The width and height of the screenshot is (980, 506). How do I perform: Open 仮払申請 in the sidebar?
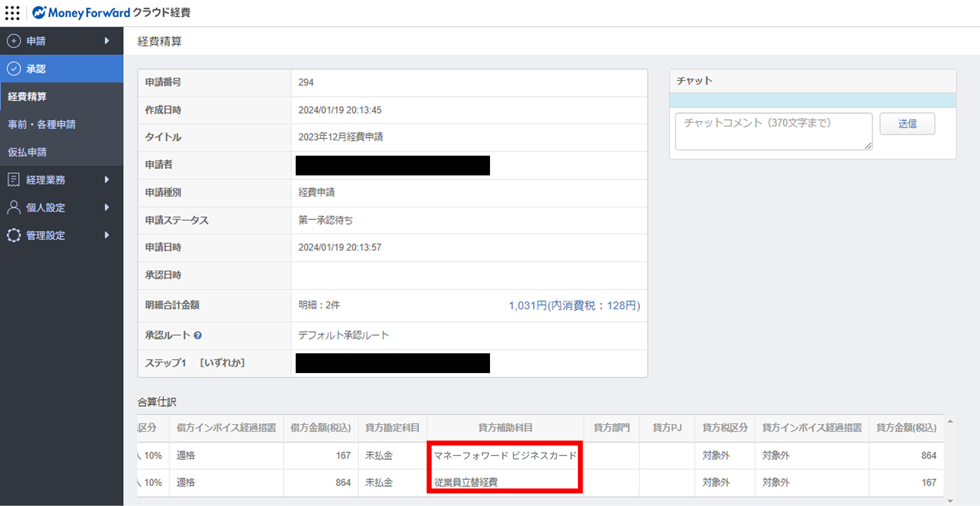(x=27, y=152)
